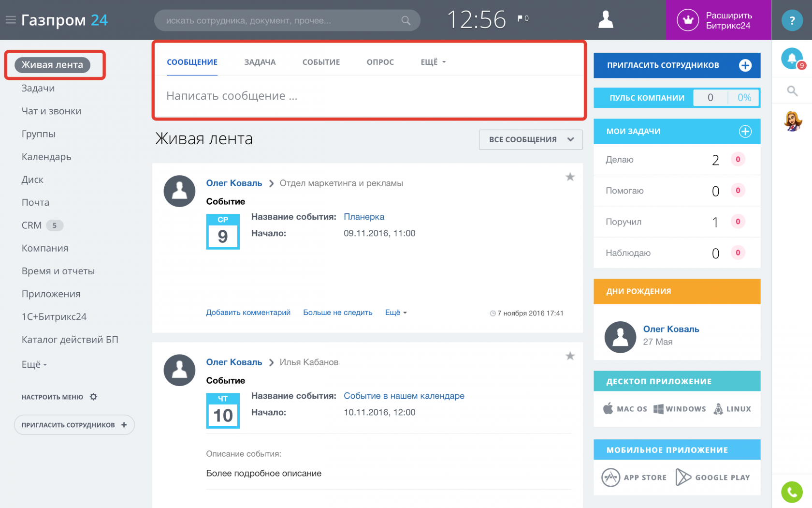Screen dimensions: 812x508
Task: Open the App Store mobile app link
Action: [x=634, y=478]
